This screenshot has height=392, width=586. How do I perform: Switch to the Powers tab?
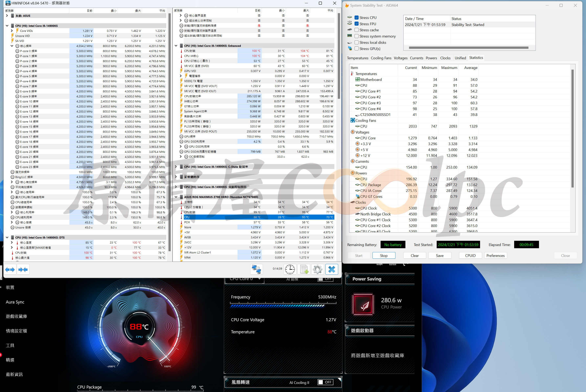pyautogui.click(x=431, y=58)
